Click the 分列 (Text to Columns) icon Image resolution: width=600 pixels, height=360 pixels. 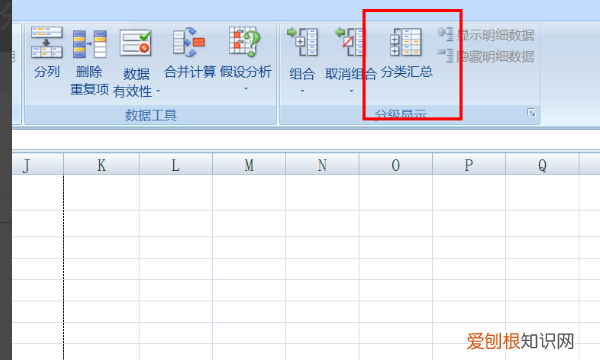47,42
